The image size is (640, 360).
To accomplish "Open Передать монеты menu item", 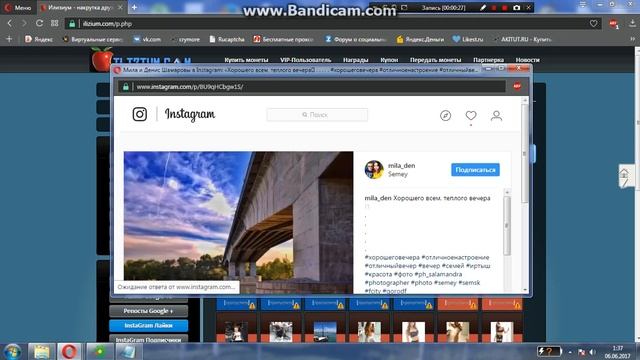I will pyautogui.click(x=436, y=60).
